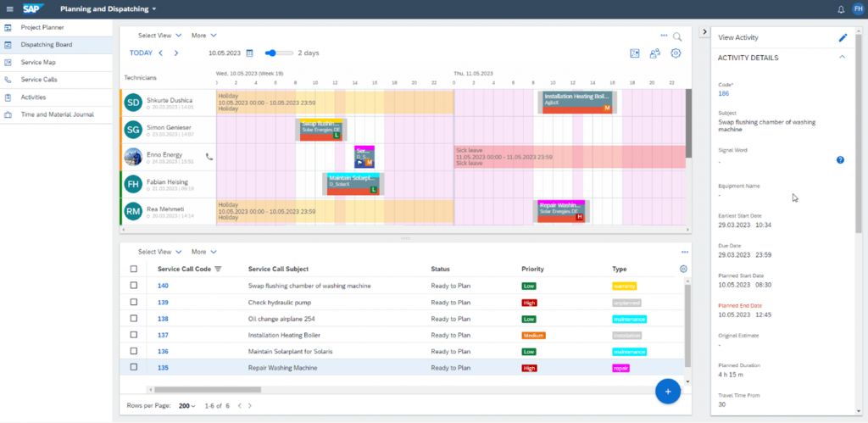
Task: Open service call code 137 link
Action: pos(163,335)
